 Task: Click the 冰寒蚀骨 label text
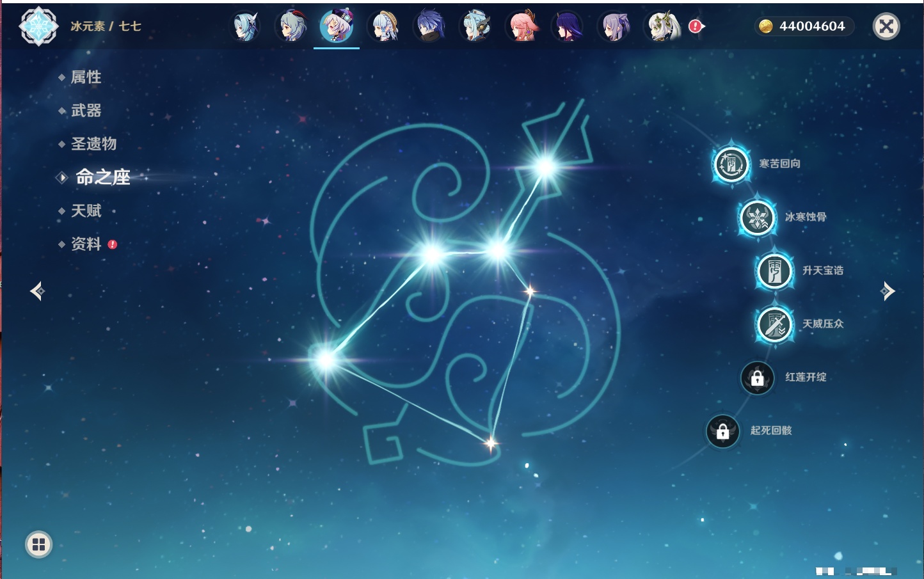[x=806, y=217]
